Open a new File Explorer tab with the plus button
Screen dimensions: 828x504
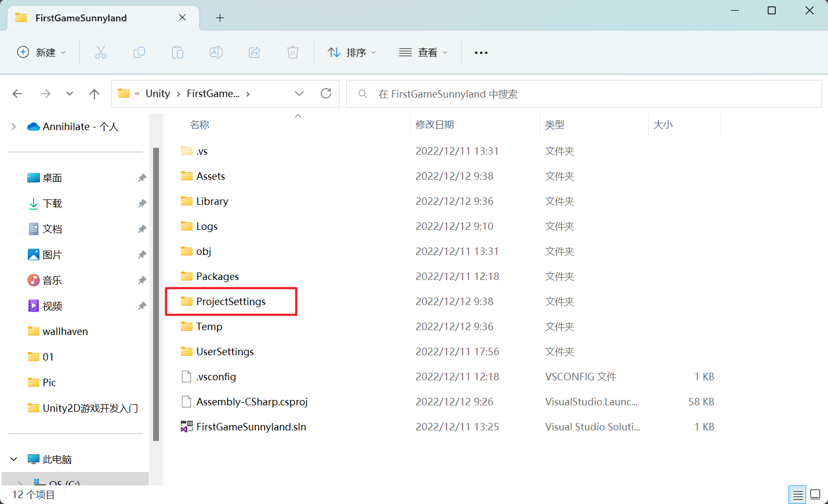tap(220, 17)
